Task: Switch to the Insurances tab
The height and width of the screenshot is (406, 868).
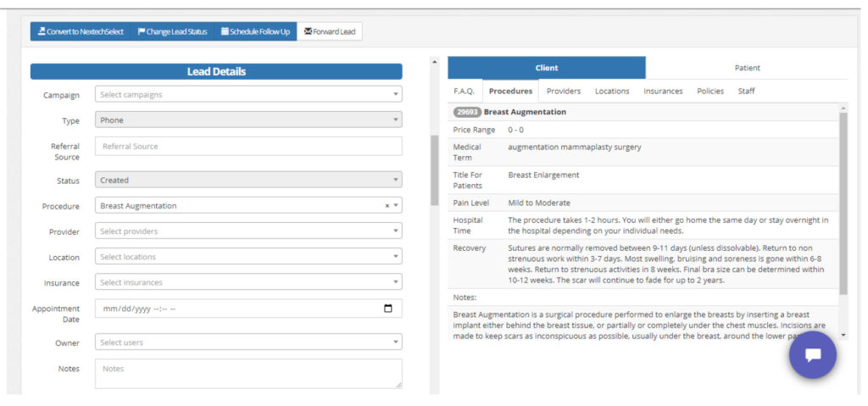Action: (x=663, y=91)
